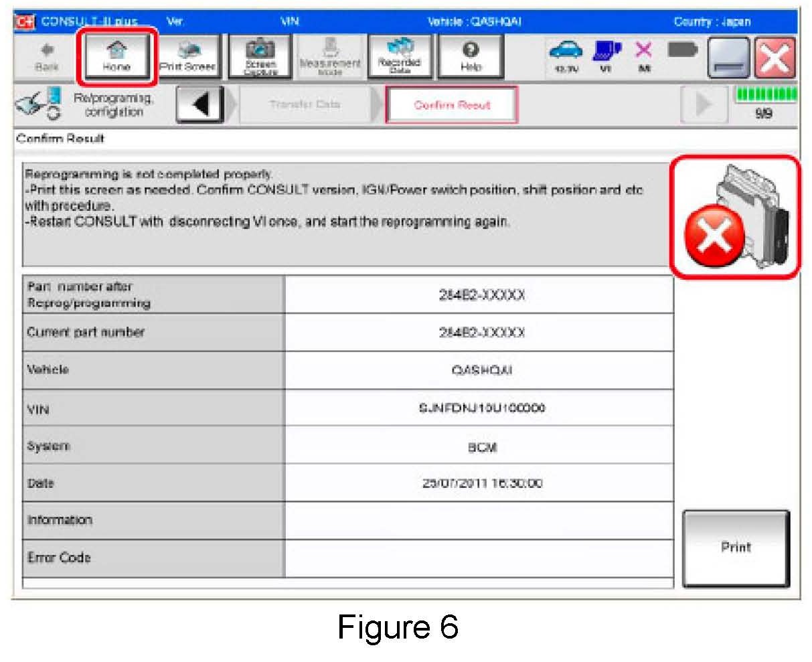Viewport: 812px width, 662px height.
Task: Click the vehicle battery voltage icon
Action: click(x=565, y=56)
